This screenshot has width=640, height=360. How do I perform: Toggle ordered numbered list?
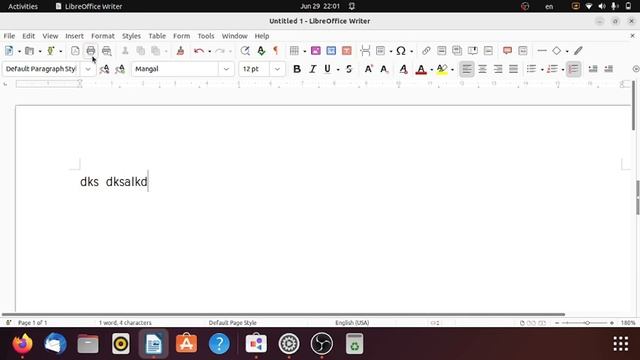[552, 69]
